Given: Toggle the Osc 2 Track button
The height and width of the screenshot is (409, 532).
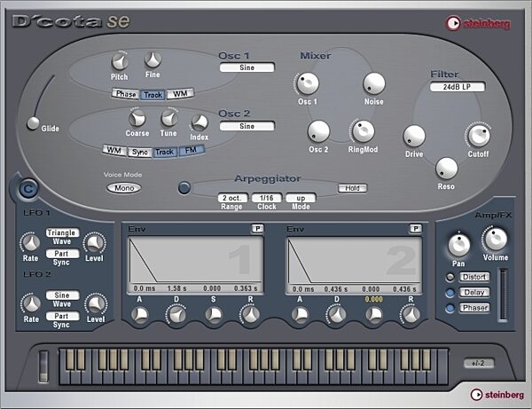Looking at the screenshot, I should click(x=165, y=152).
